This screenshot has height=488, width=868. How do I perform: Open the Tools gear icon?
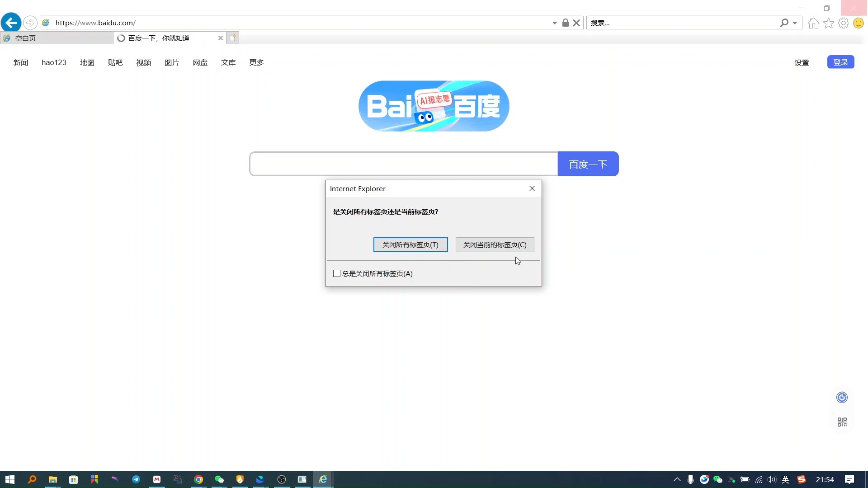pyautogui.click(x=844, y=23)
